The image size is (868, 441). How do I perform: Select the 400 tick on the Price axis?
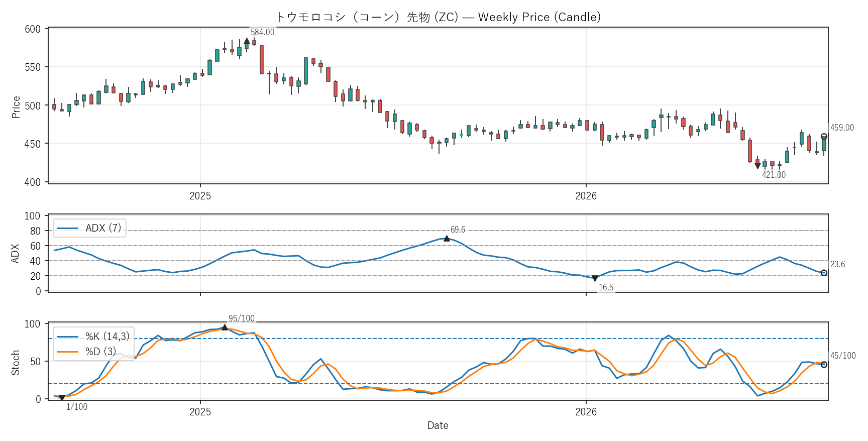pyautogui.click(x=33, y=182)
